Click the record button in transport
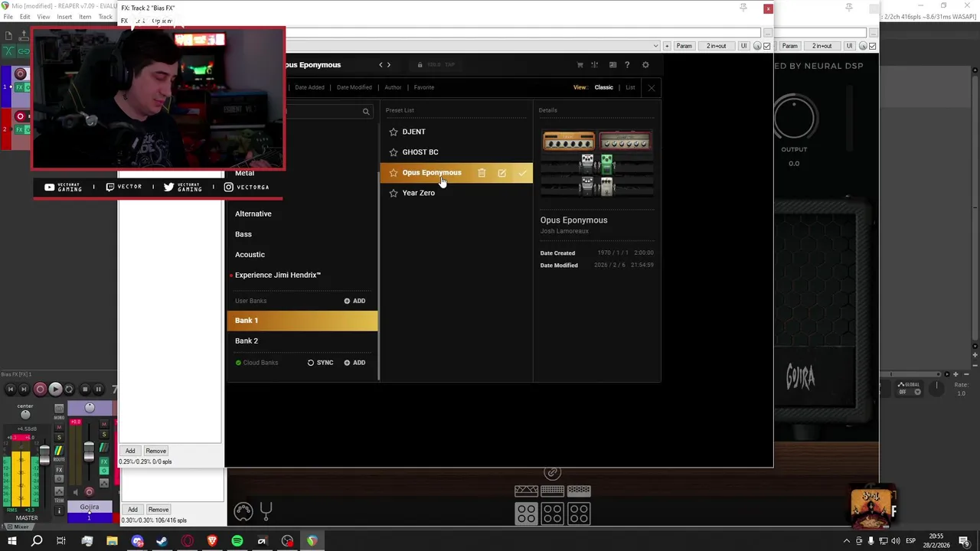The width and height of the screenshot is (980, 551). click(40, 390)
